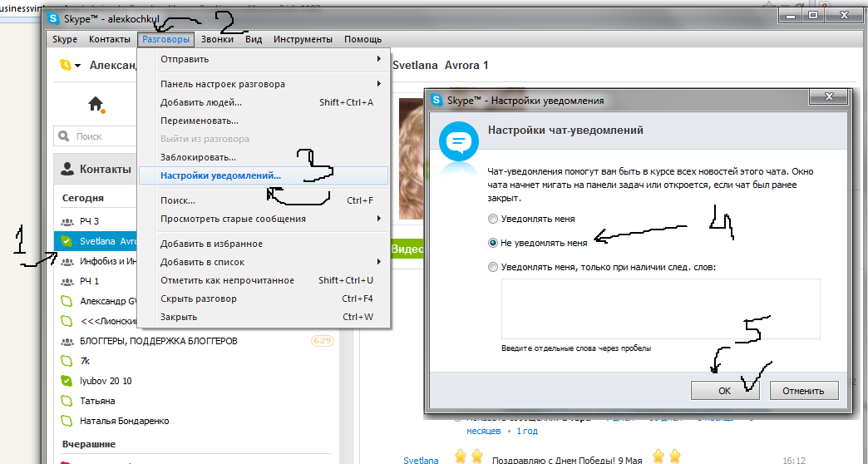Click Skype logo in notification dialog title
This screenshot has height=464, width=868.
click(x=436, y=101)
